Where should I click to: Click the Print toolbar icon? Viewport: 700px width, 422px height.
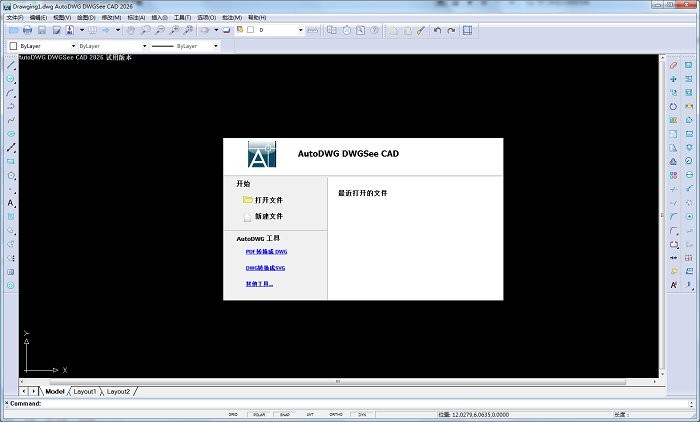27,30
